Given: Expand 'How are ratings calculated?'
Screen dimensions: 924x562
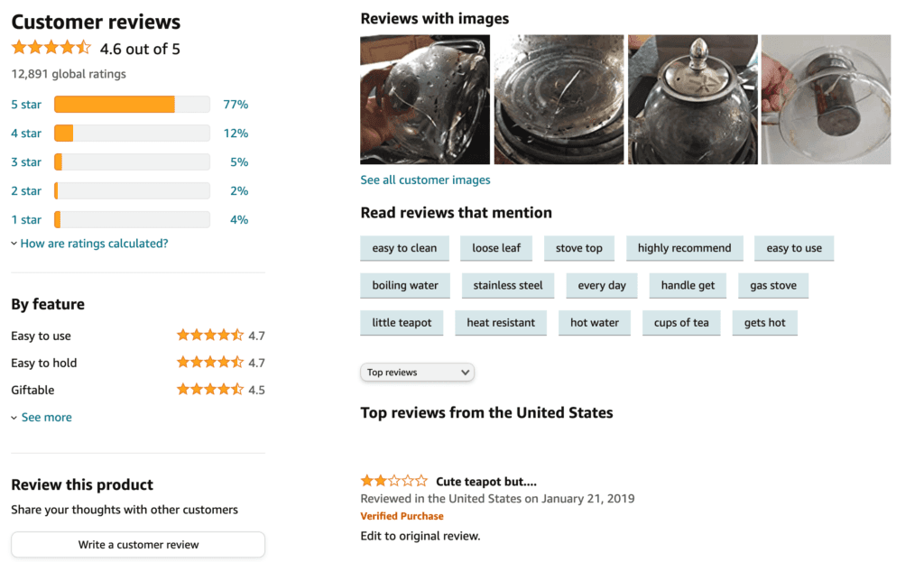Looking at the screenshot, I should [94, 243].
